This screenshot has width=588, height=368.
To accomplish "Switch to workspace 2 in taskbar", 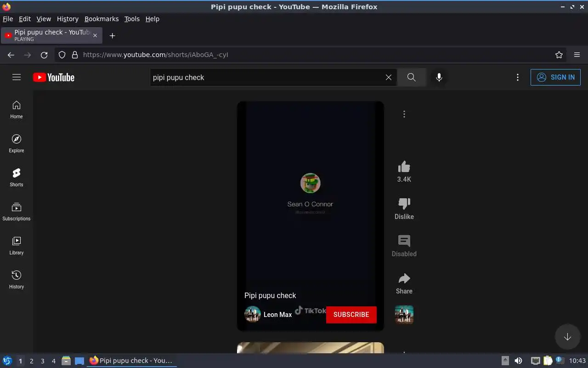I will [x=32, y=361].
